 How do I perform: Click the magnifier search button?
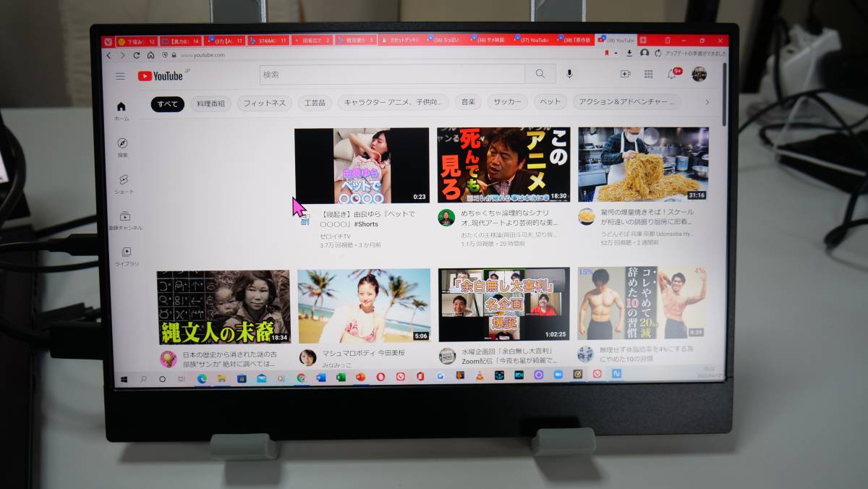tap(540, 74)
